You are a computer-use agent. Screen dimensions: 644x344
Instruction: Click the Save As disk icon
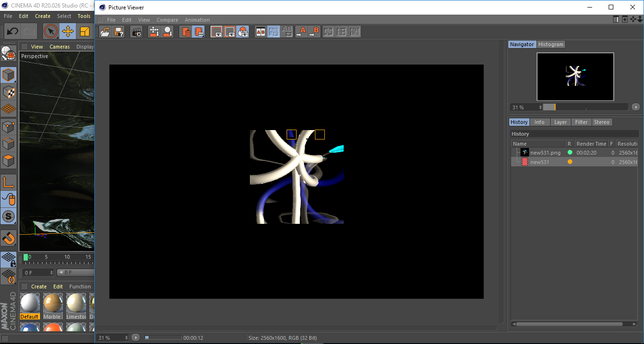(119, 32)
